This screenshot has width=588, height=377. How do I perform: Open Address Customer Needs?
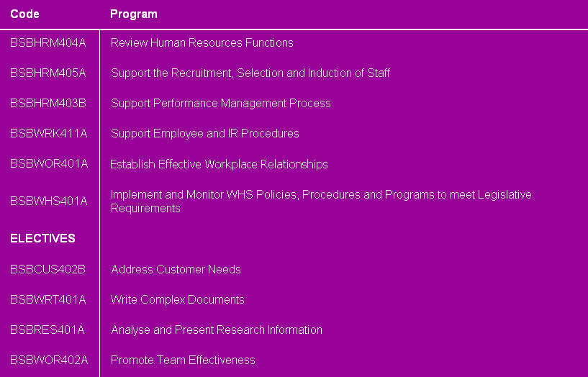tap(176, 269)
